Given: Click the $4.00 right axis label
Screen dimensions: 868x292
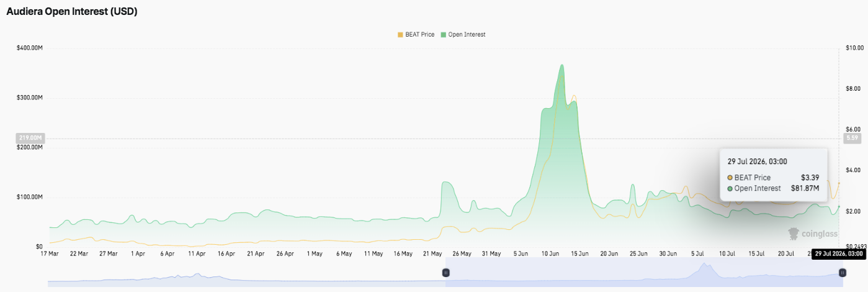Looking at the screenshot, I should [x=852, y=170].
